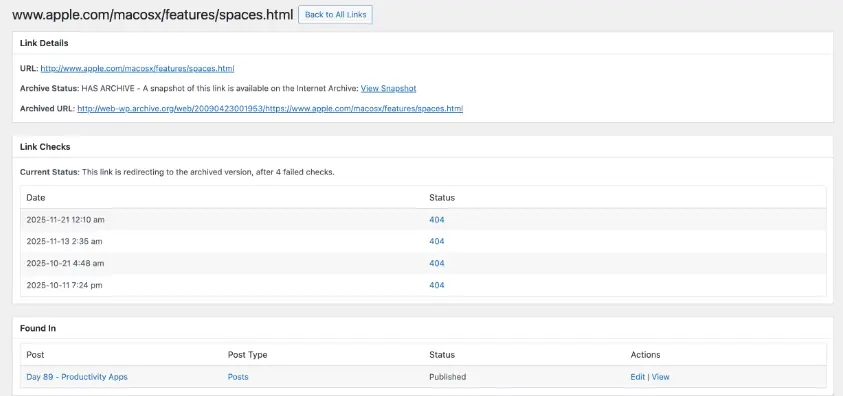Click the HAS ARCHIVE status text
The height and width of the screenshot is (396, 843).
point(108,88)
